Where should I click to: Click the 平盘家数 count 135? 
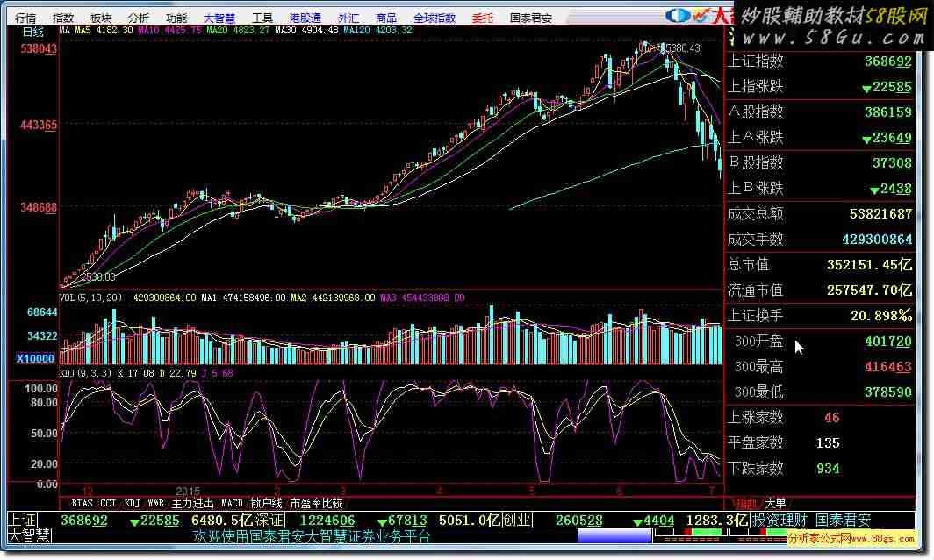(828, 443)
